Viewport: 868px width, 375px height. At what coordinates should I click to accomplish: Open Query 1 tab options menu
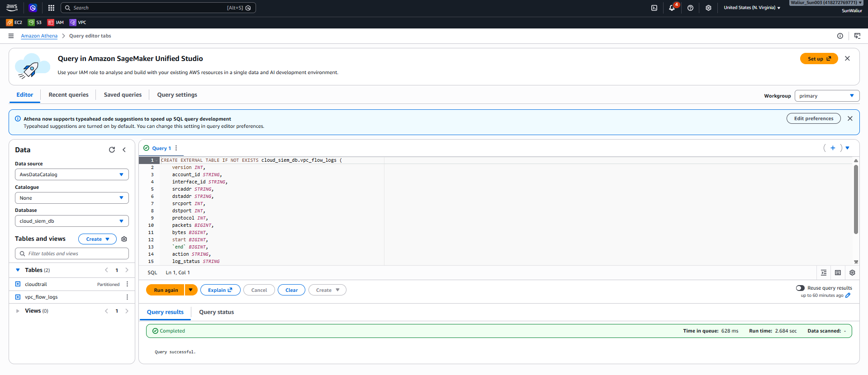point(176,148)
